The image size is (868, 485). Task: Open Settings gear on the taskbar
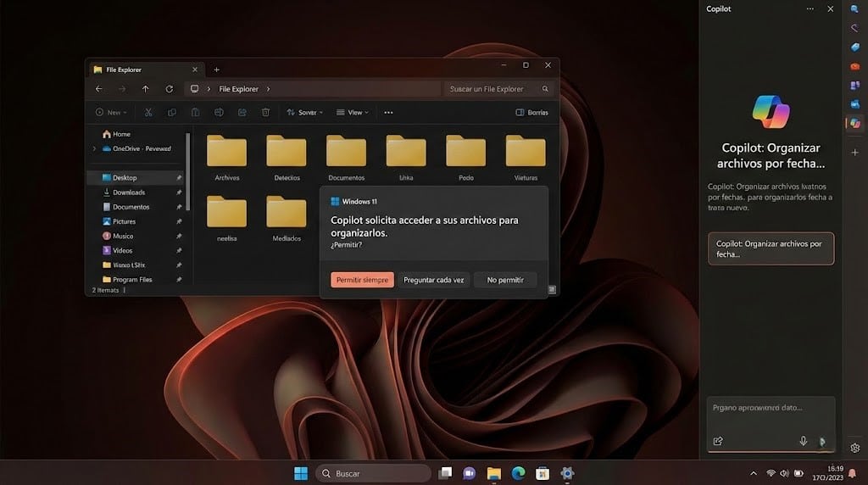[567, 473]
